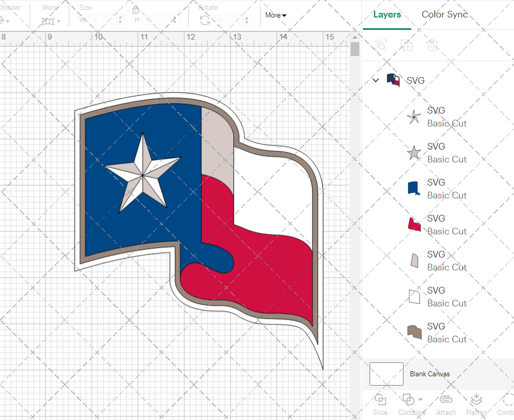This screenshot has width=514, height=420.
Task: Select the blue flag section layer
Action: [436, 189]
